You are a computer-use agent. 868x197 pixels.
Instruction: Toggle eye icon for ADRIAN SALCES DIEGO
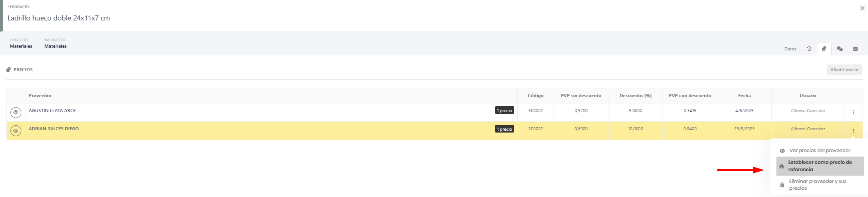click(x=16, y=131)
